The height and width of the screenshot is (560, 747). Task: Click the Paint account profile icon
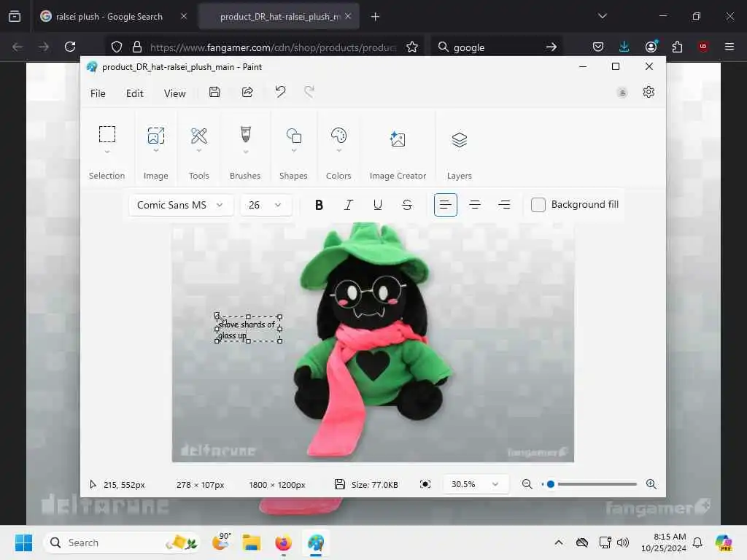click(622, 93)
